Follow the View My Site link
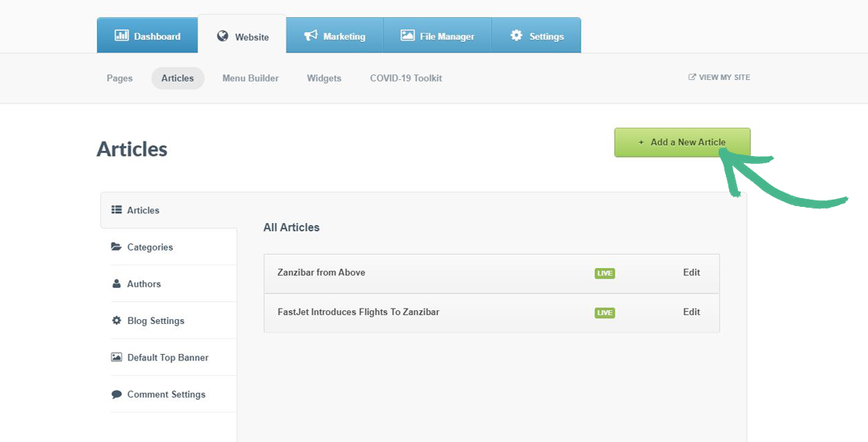This screenshot has width=868, height=442. (719, 78)
